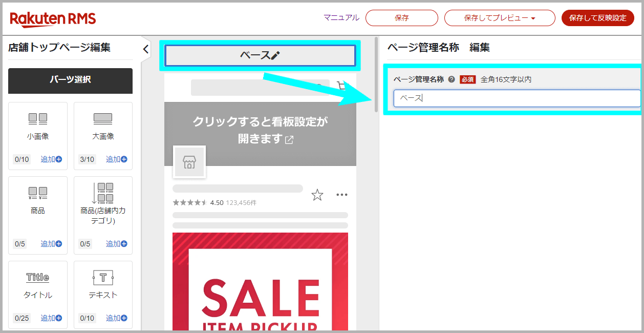Add a 商品 part via 追加

pyautogui.click(x=51, y=244)
